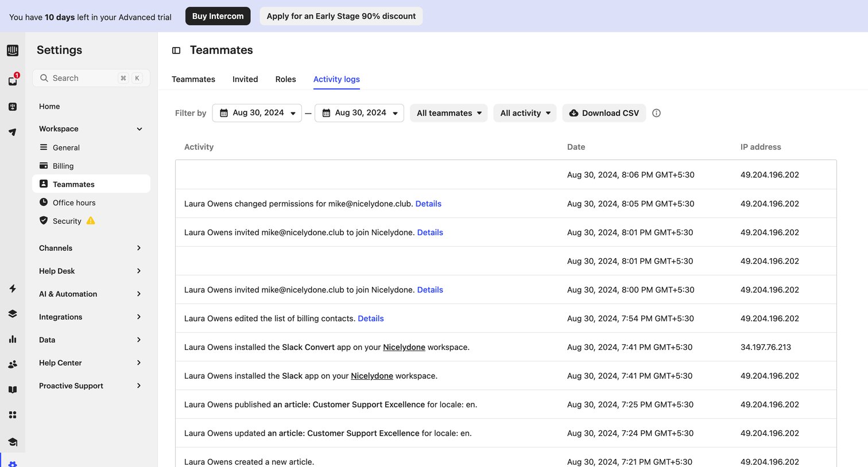Click the 7:25 PM GMT+5:30 timestamp

point(630,404)
